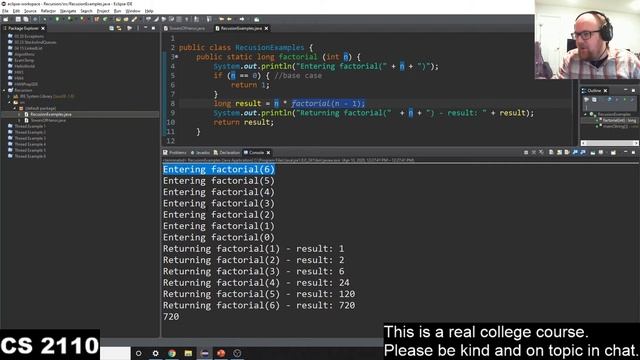Screen dimensions: 640x360
Task: Click the Save All toolbar icon
Action: pos(26,19)
